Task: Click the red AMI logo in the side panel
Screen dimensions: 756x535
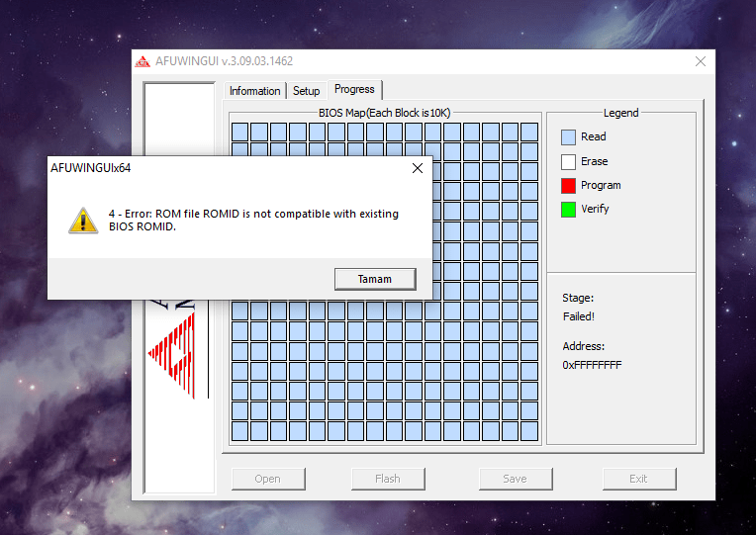Action: coord(172,355)
